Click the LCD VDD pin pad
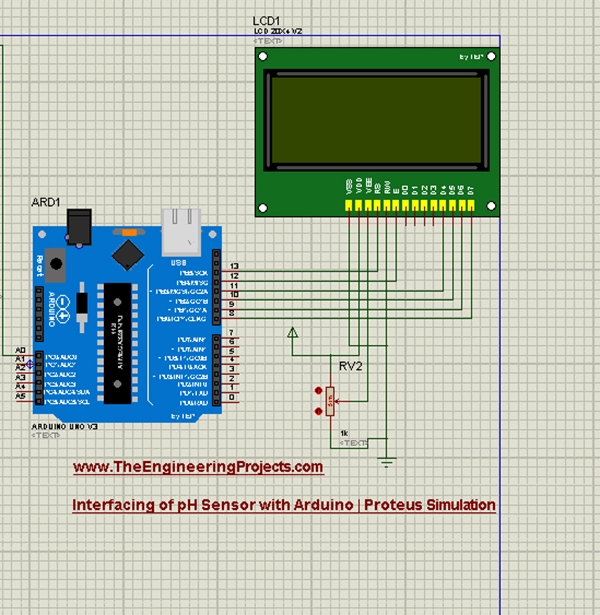The height and width of the screenshot is (615, 600). [358, 205]
